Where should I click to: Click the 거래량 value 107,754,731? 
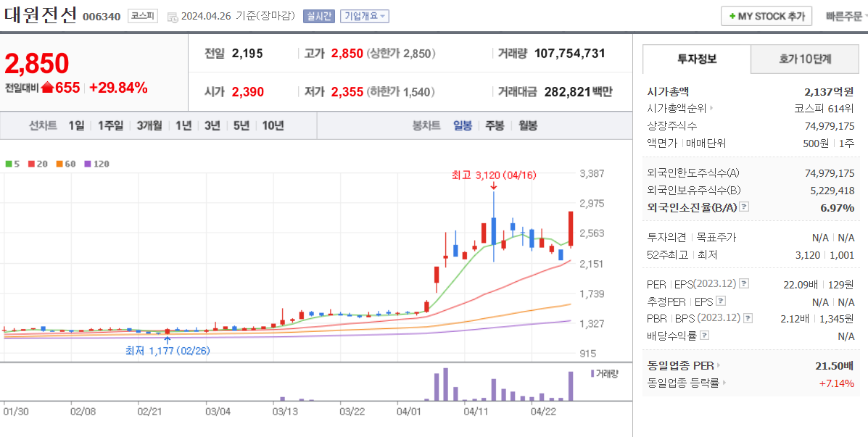click(570, 54)
